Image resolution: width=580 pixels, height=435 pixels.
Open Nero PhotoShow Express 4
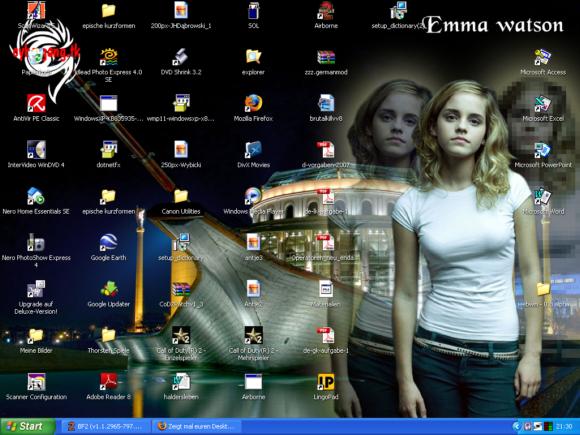[36, 243]
